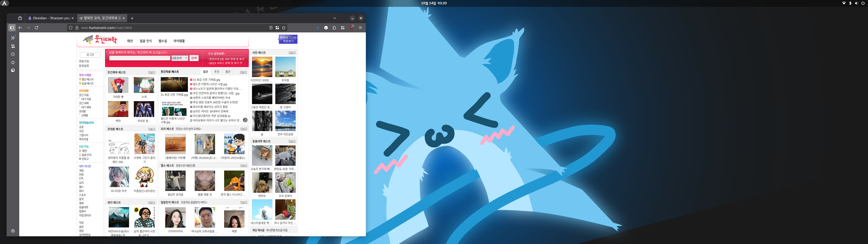Open the system power menu icon

pos(863,3)
